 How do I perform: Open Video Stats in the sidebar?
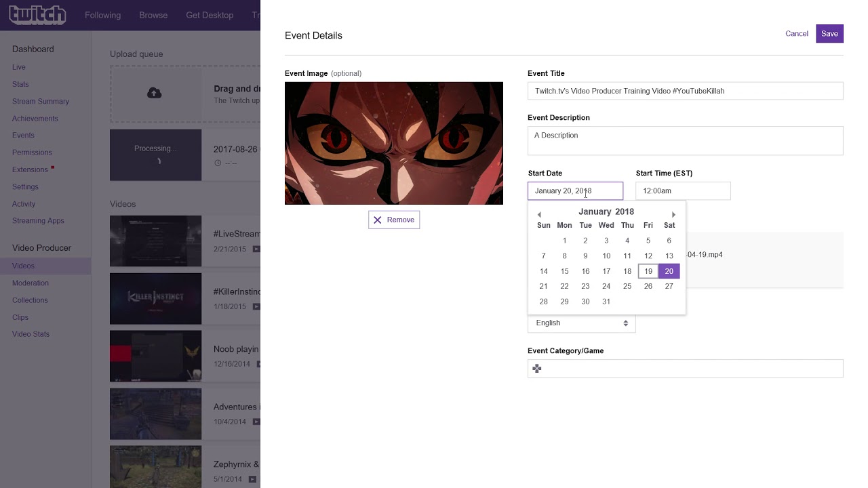click(31, 334)
